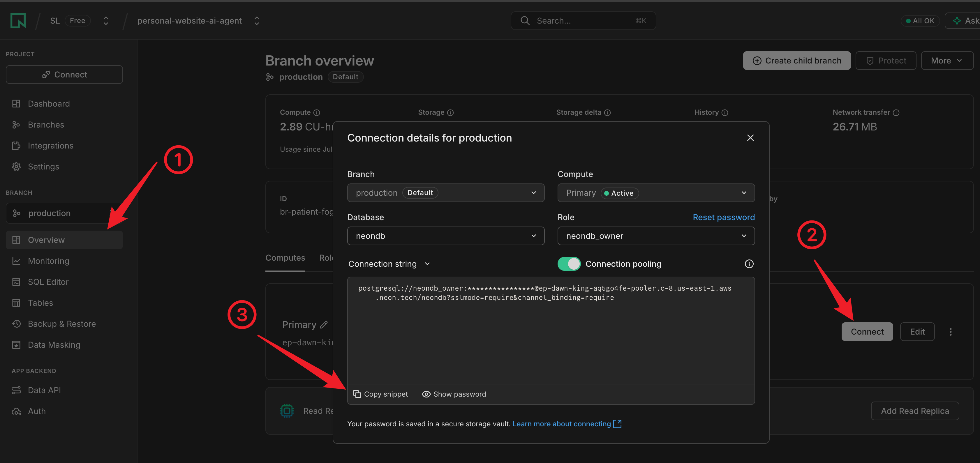Click the Storage delta info icon
Screen dimensions: 980x463
point(608,112)
